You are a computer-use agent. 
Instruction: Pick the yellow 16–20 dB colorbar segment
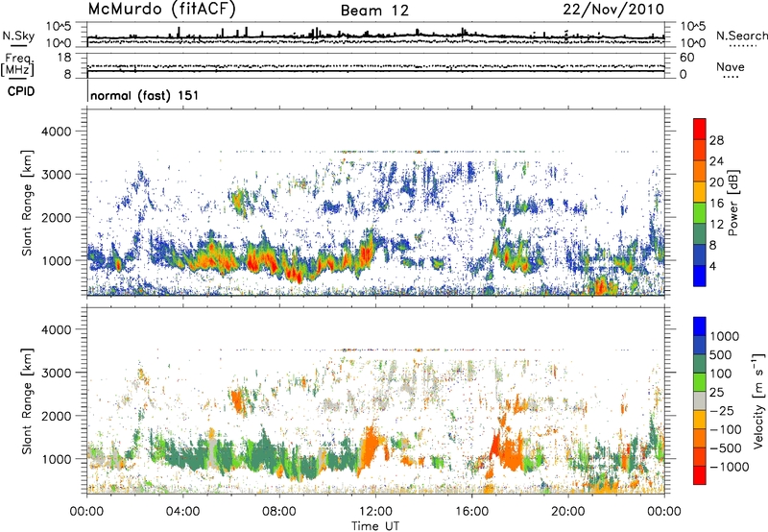pos(700,192)
